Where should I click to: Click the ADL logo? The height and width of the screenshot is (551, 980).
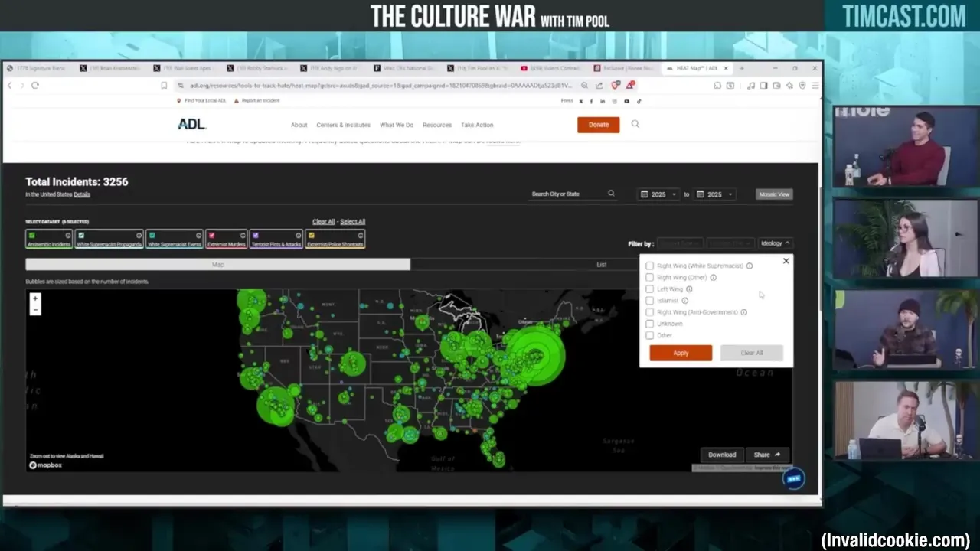click(191, 124)
